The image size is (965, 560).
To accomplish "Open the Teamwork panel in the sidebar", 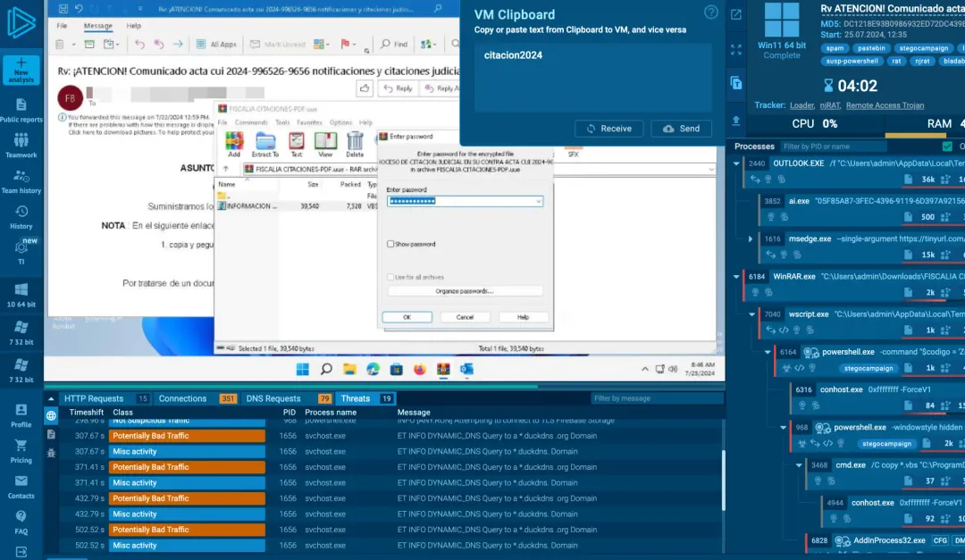I will (x=21, y=146).
